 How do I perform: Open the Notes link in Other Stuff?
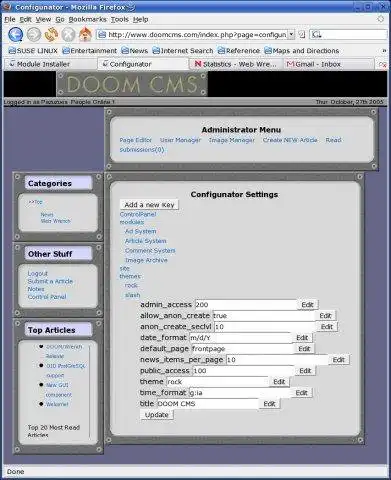36,289
